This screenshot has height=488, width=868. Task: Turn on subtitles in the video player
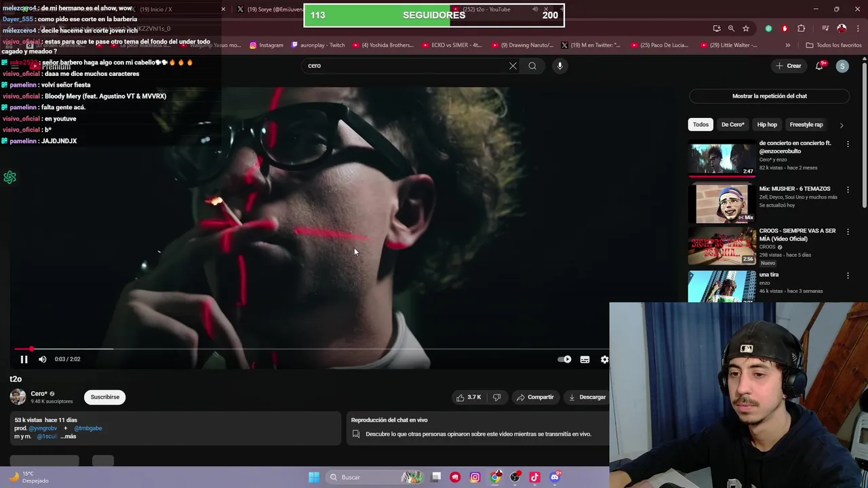pos(585,359)
